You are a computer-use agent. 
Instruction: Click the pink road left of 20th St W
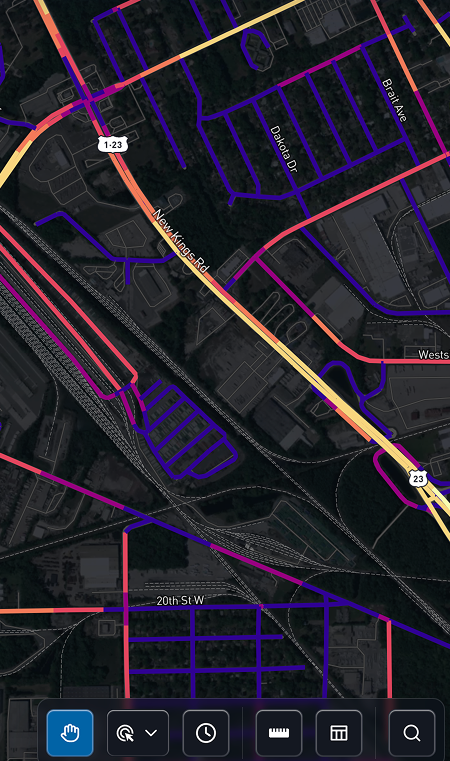51,610
